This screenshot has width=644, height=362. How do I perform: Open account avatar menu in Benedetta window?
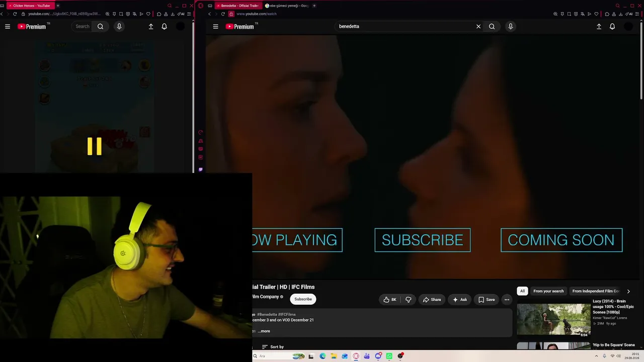click(628, 27)
